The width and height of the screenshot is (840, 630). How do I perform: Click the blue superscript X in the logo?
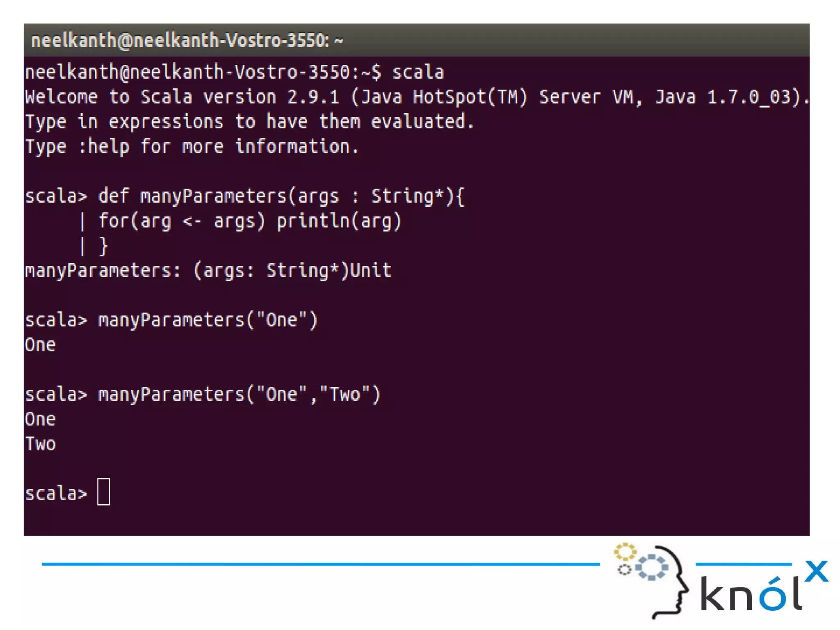pyautogui.click(x=816, y=571)
